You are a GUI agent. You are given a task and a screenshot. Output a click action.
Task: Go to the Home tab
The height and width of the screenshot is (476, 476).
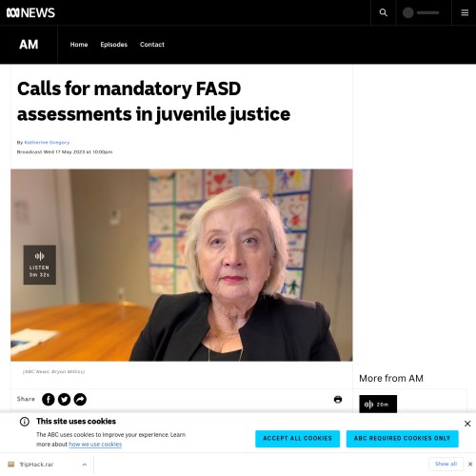(79, 45)
